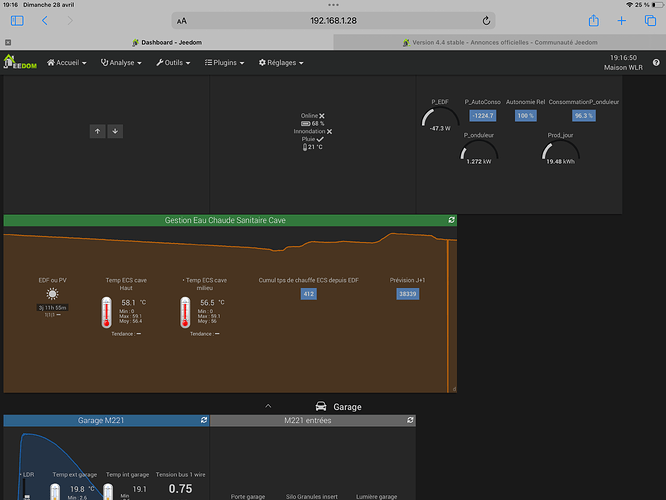The width and height of the screenshot is (666, 500).
Task: Refresh the Garage M221 widget
Action: (x=204, y=420)
